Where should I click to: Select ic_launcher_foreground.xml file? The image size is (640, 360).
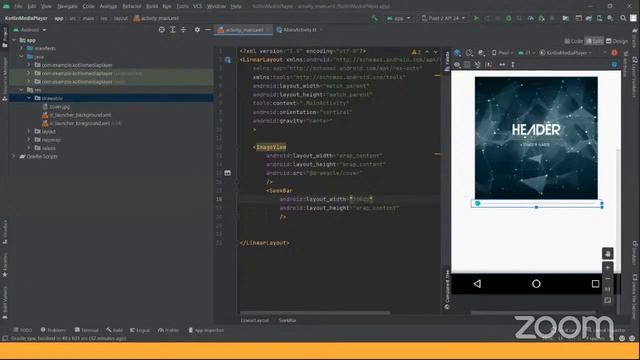pos(76,123)
